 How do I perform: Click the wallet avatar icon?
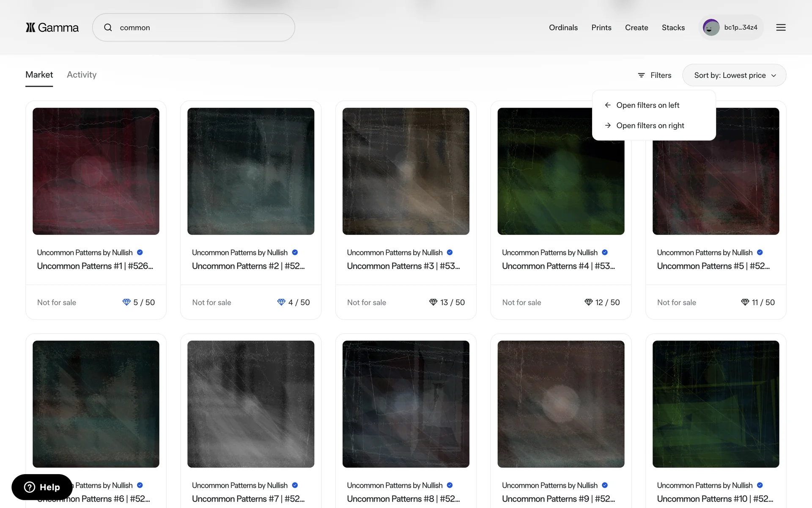tap(711, 28)
